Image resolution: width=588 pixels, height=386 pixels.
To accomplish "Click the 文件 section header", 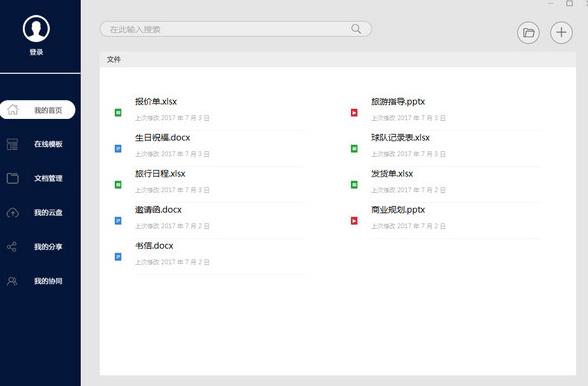I will (x=114, y=60).
